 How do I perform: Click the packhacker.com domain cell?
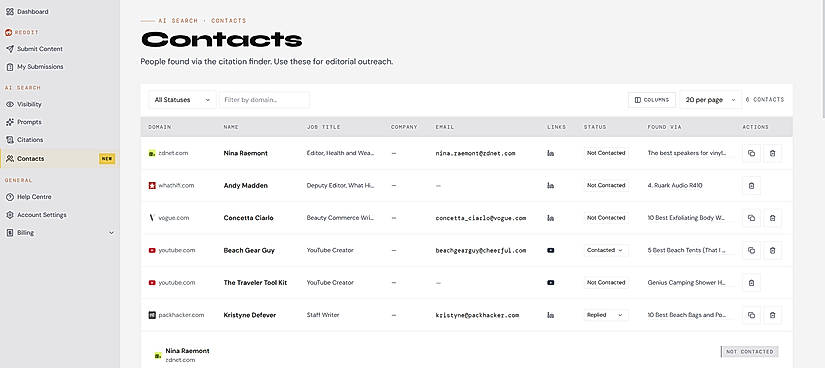click(x=176, y=315)
